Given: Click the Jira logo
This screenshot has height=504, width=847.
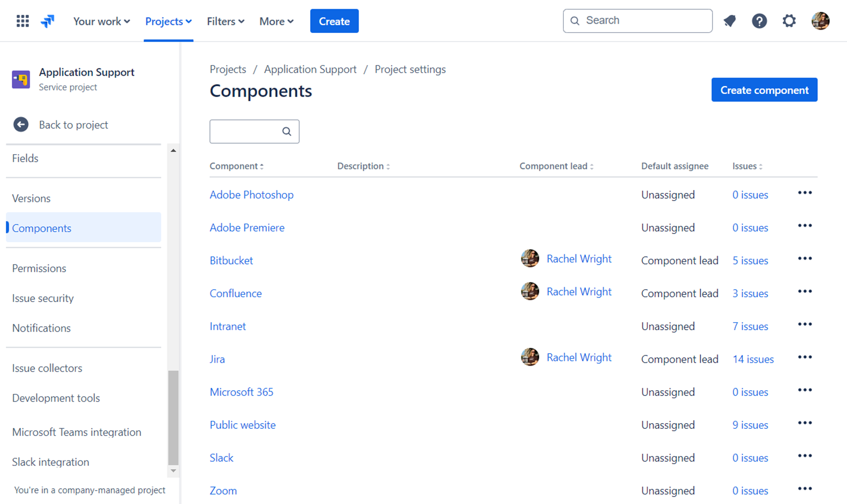Looking at the screenshot, I should click(47, 21).
